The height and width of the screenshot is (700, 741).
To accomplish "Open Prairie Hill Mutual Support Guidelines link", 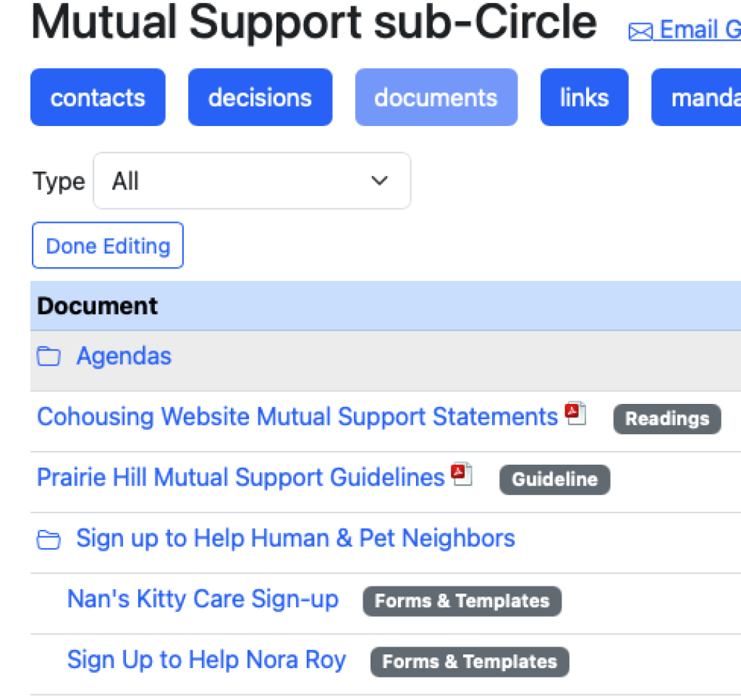I will 240,477.
